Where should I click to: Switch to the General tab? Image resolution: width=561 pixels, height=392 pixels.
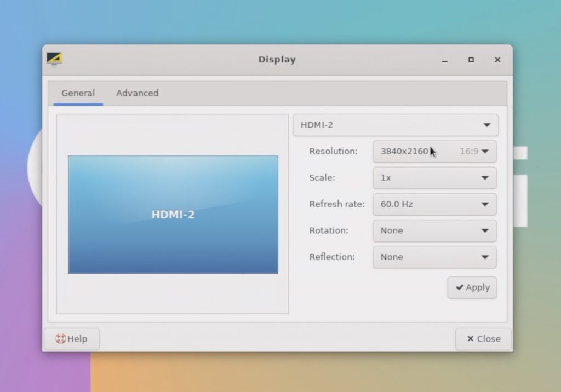78,93
